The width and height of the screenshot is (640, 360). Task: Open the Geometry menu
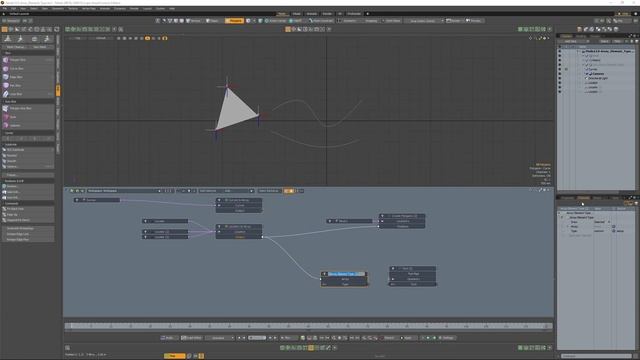(58, 8)
